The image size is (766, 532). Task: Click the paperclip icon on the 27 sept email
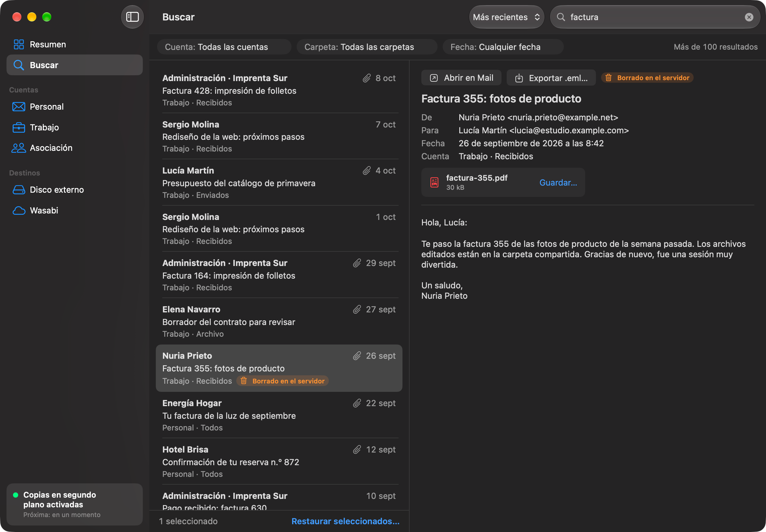click(x=357, y=310)
